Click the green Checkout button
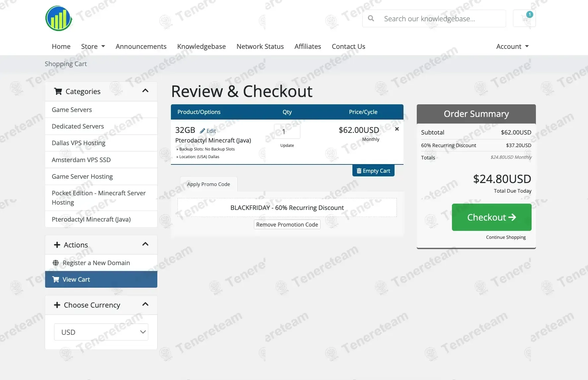 (x=491, y=217)
